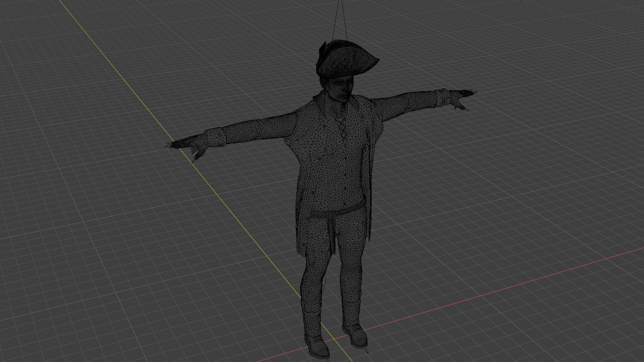The image size is (644, 362).
Task: Click the orange object origin dot between the boots
Action: (x=334, y=339)
